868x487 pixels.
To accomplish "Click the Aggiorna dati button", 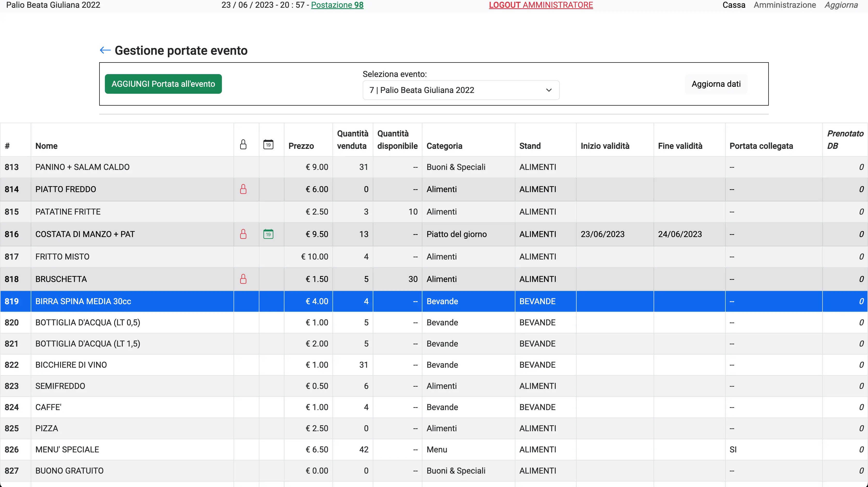I will click(716, 84).
